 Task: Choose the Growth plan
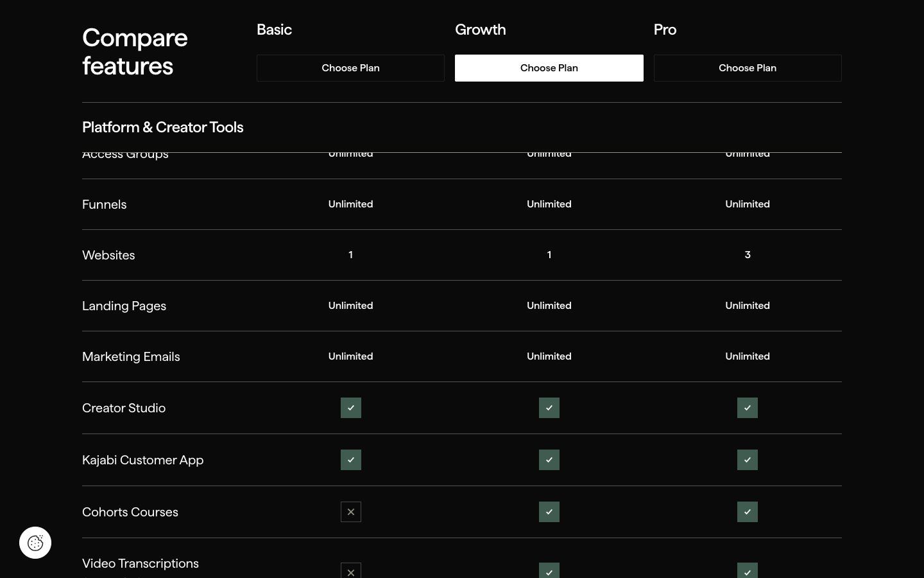pos(549,68)
